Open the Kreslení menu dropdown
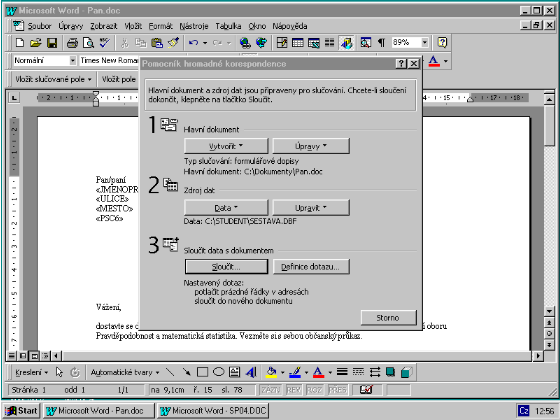 coord(31,372)
